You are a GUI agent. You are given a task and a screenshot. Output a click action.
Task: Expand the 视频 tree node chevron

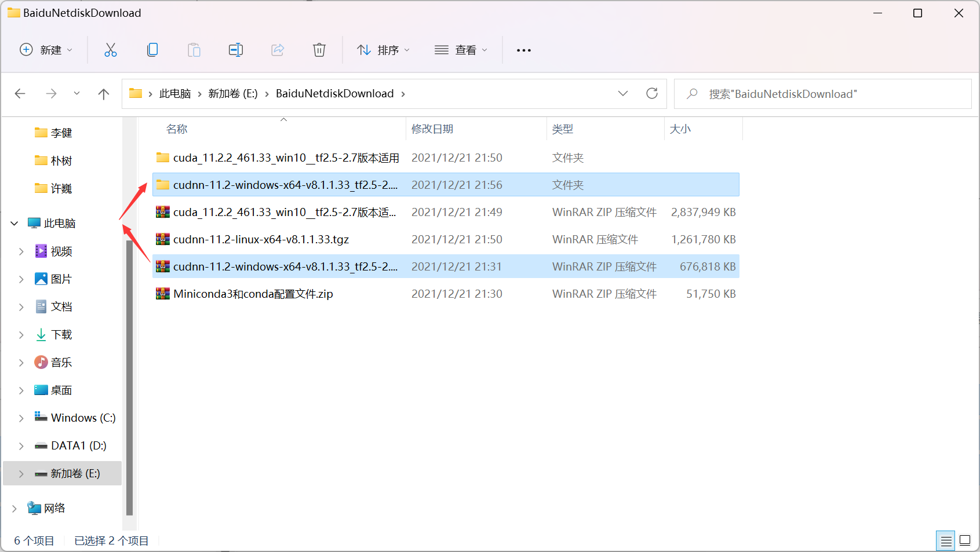coord(21,251)
